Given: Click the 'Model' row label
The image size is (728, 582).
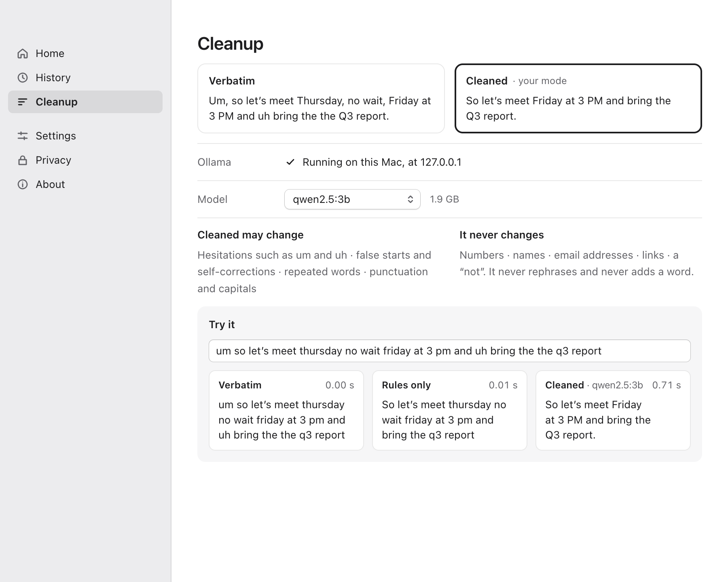Looking at the screenshot, I should tap(212, 199).
